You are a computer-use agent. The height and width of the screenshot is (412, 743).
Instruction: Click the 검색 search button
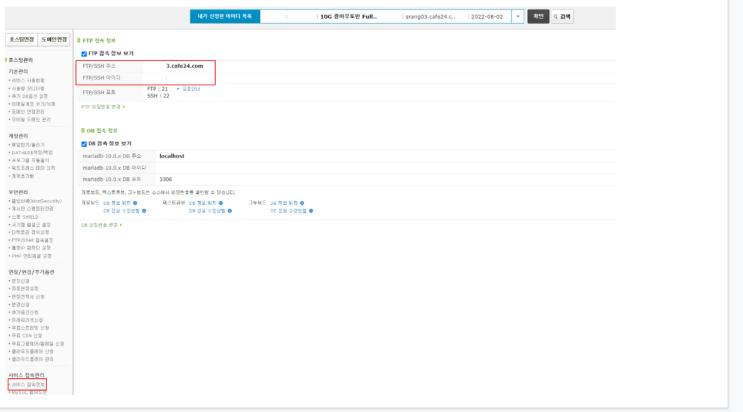pos(562,17)
